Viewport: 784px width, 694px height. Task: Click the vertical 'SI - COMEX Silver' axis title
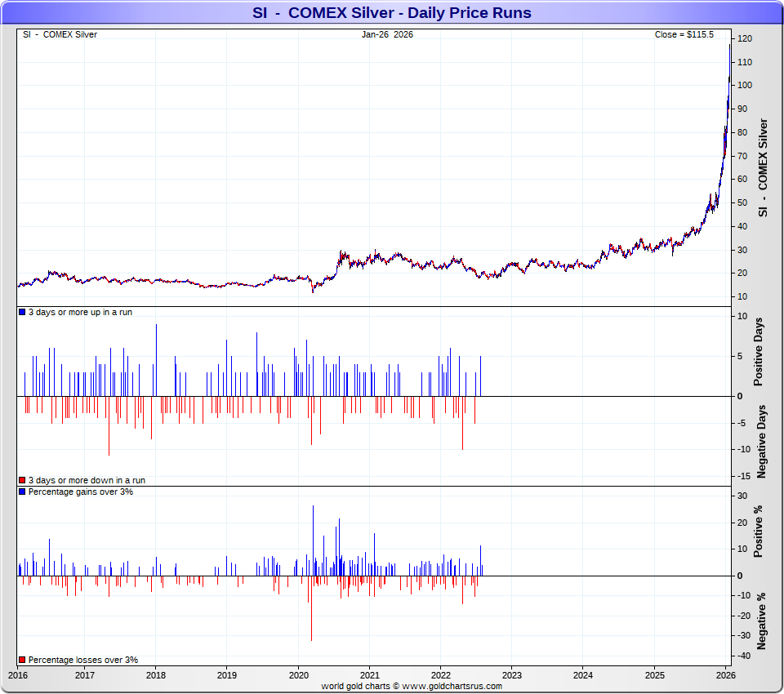pos(764,167)
